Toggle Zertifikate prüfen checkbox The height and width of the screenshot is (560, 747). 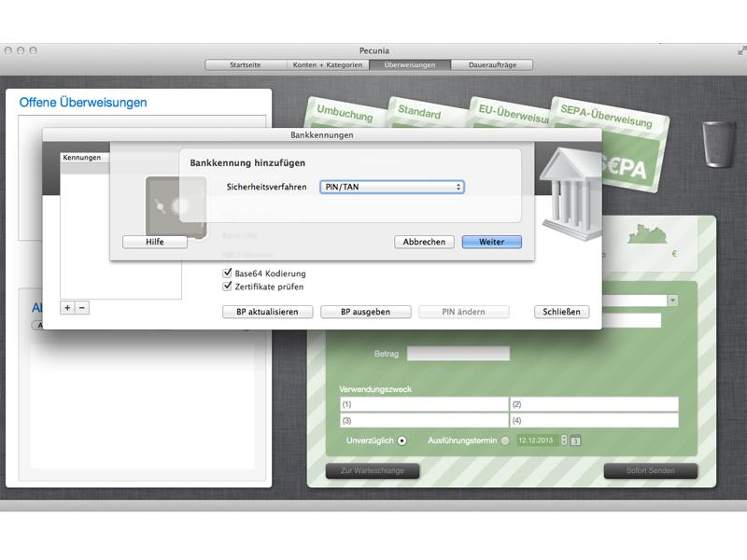(227, 287)
